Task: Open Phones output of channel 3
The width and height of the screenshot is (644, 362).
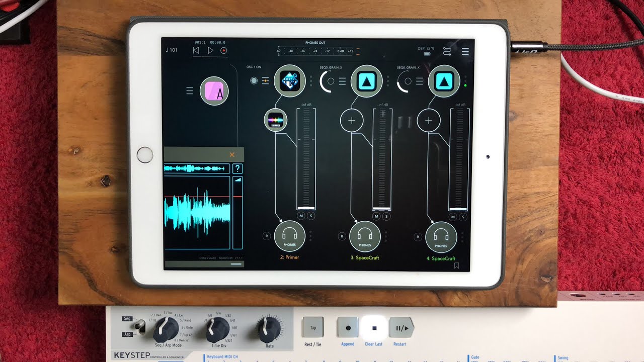Action: pos(365,236)
